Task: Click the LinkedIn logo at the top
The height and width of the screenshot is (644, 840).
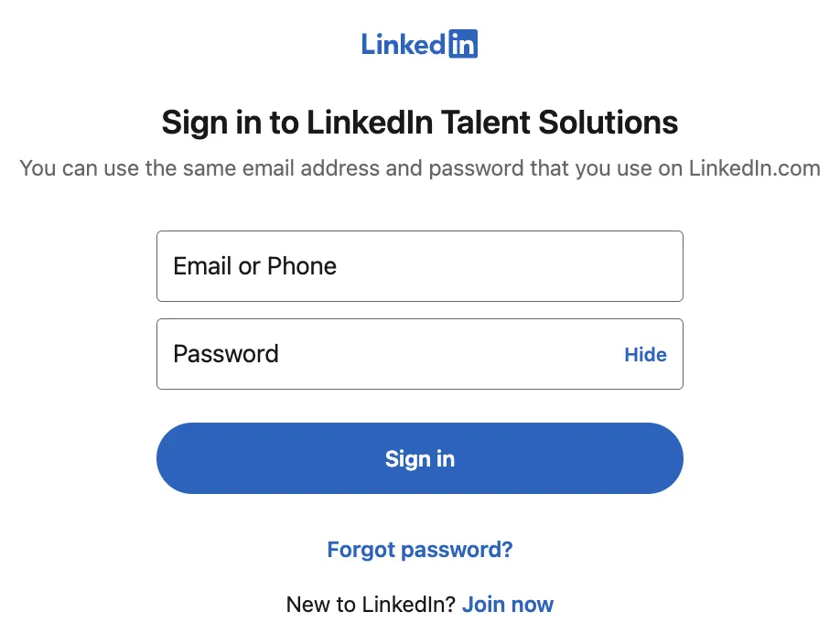Action: pos(419,43)
